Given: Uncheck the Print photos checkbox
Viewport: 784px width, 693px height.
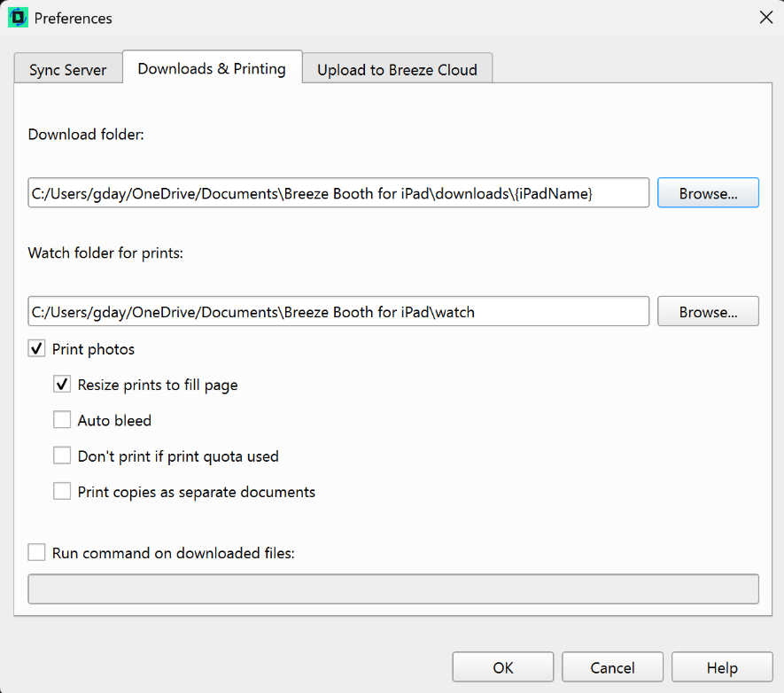Looking at the screenshot, I should 36,348.
